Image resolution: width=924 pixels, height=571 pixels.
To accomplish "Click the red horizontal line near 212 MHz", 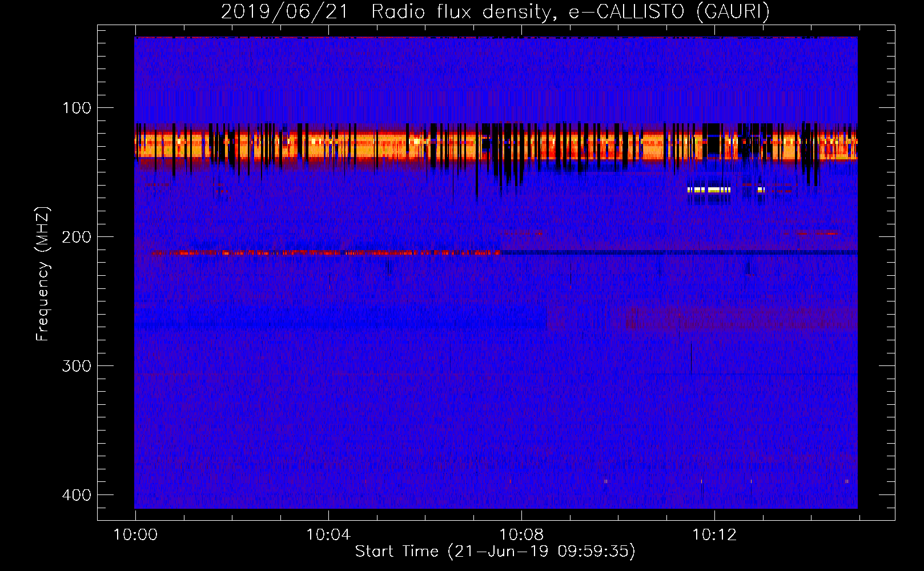I will [326, 252].
